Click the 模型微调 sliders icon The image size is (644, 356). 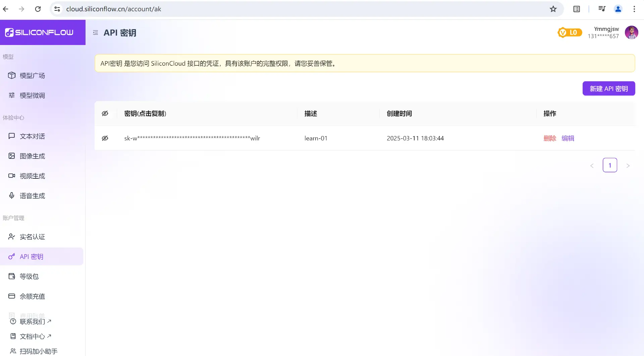point(12,95)
